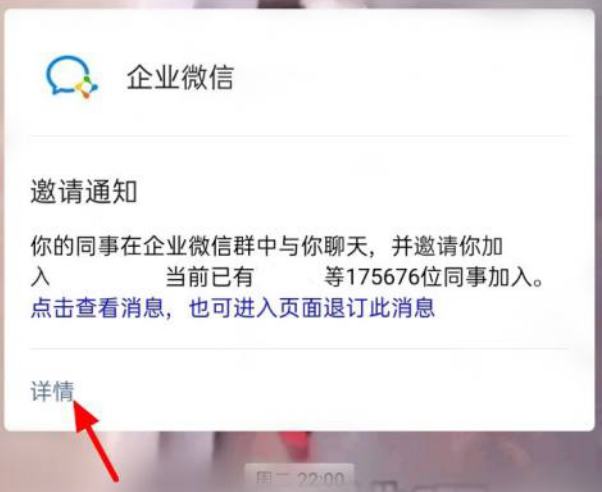This screenshot has height=492, width=602.
Task: Click the 当前已有 text
Action: tap(209, 277)
